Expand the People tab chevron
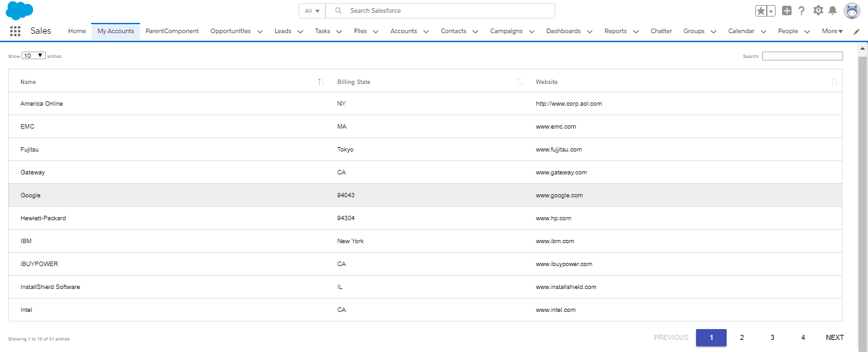Image resolution: width=868 pixels, height=352 pixels. coord(807,31)
